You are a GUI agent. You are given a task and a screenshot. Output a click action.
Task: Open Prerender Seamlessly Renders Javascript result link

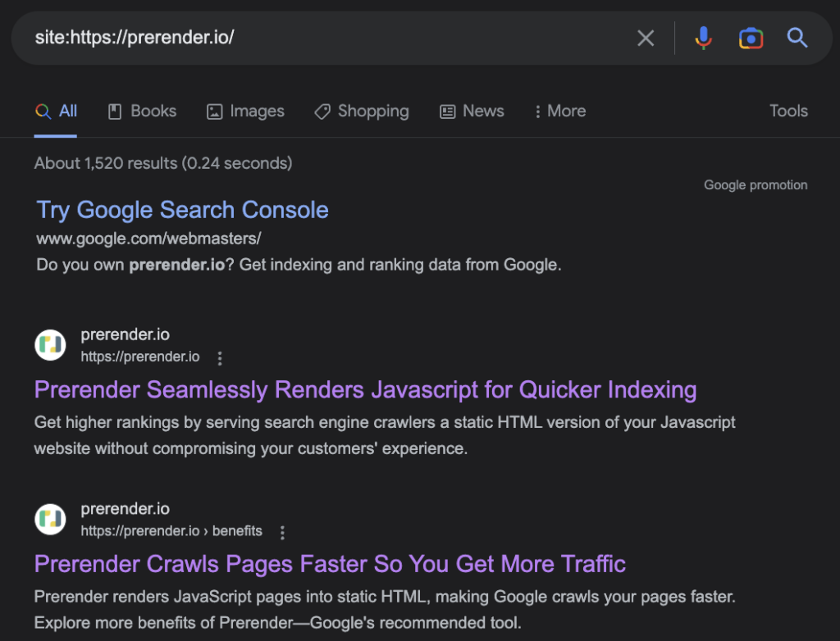(x=365, y=390)
